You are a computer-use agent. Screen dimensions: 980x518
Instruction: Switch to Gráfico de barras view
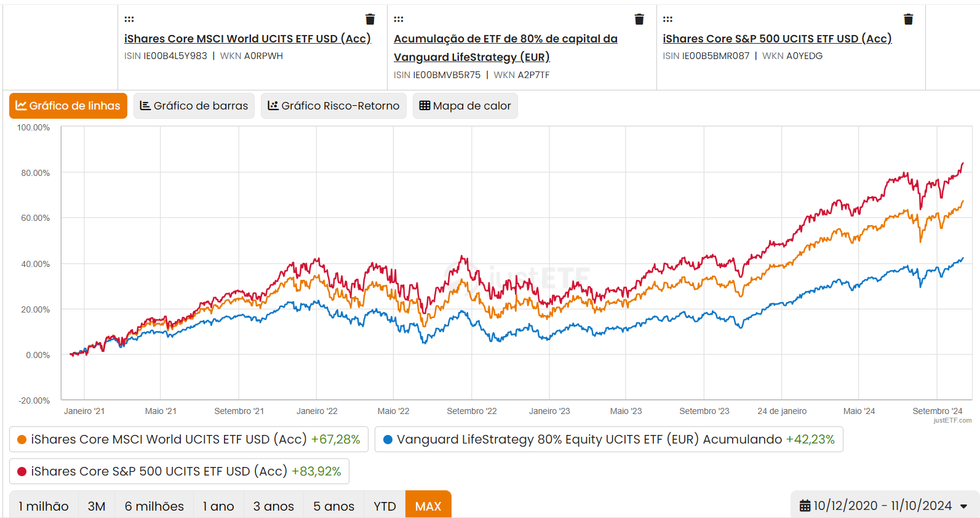click(x=194, y=106)
